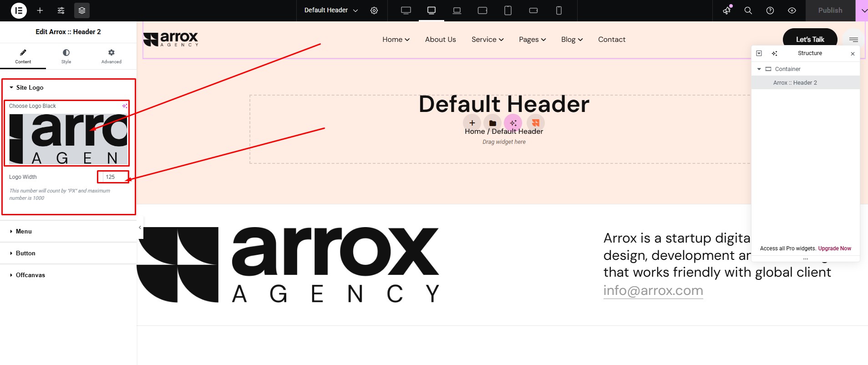Open the Service menu dropdown
The height and width of the screenshot is (365, 868).
coord(487,40)
